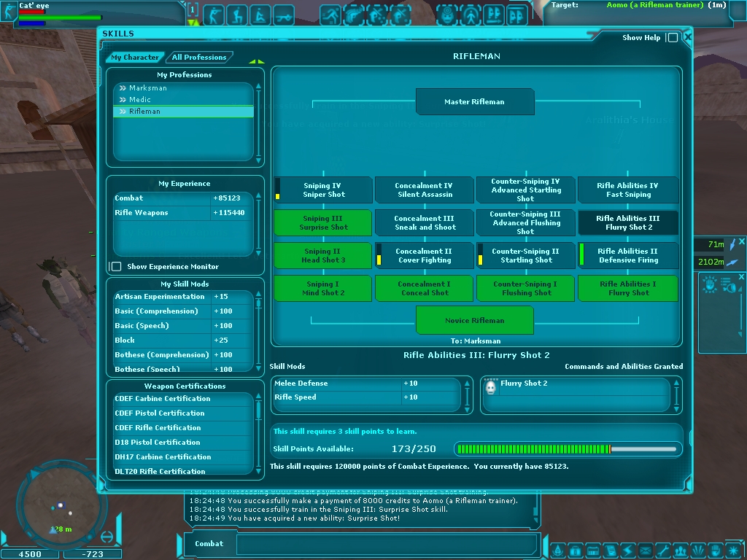747x560 pixels.
Task: Click the Skill Points Available progress bar
Action: 568,449
